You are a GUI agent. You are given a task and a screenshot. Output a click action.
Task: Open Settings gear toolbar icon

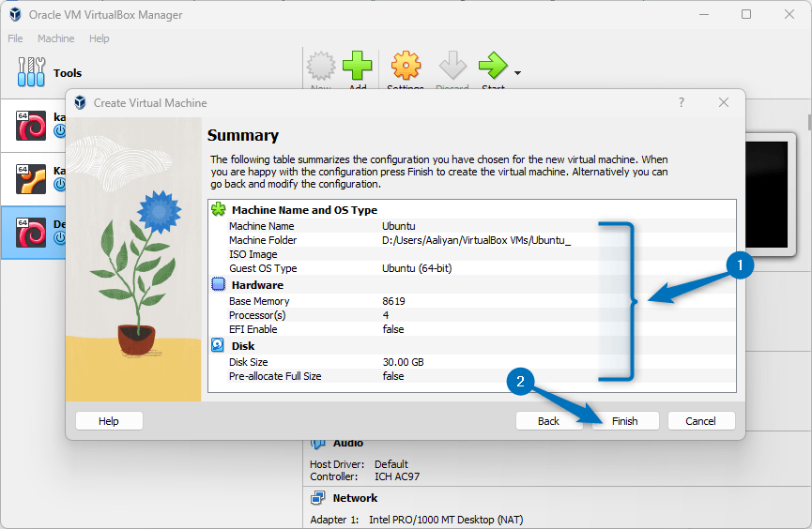(x=406, y=68)
